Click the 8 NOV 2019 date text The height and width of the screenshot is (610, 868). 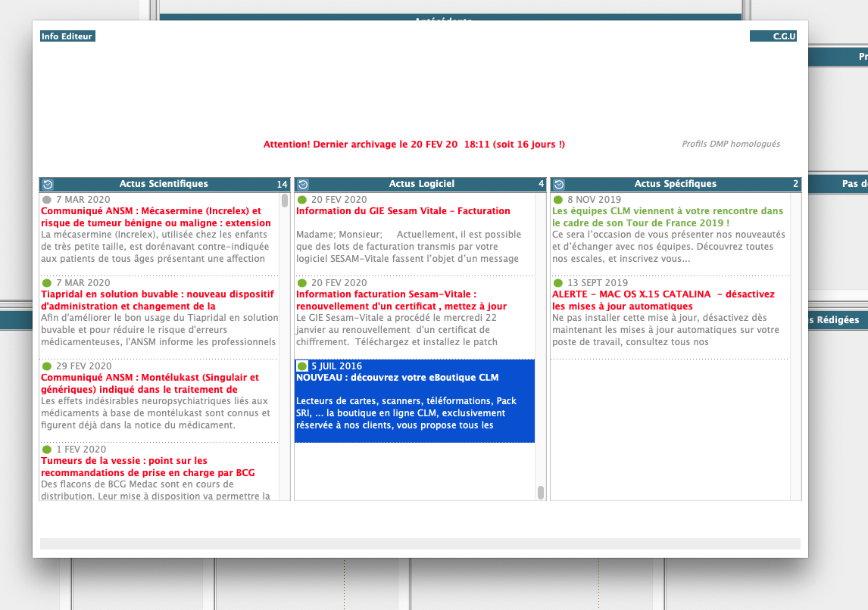tap(594, 200)
